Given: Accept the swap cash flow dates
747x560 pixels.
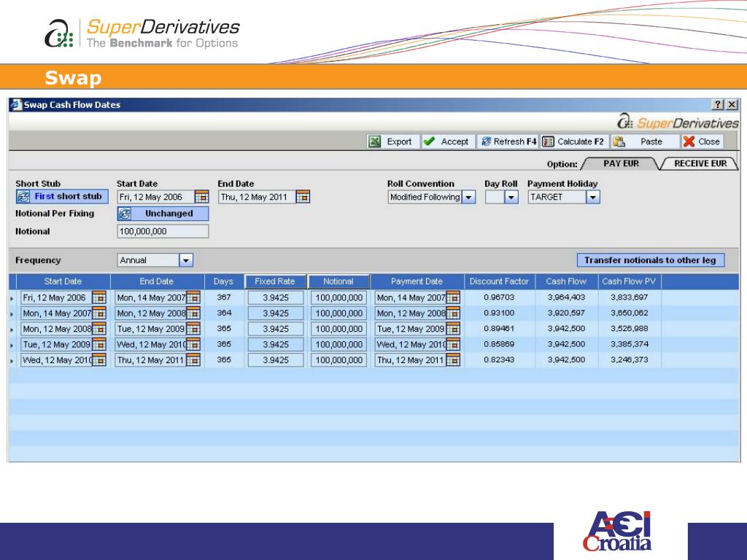Looking at the screenshot, I should (448, 141).
